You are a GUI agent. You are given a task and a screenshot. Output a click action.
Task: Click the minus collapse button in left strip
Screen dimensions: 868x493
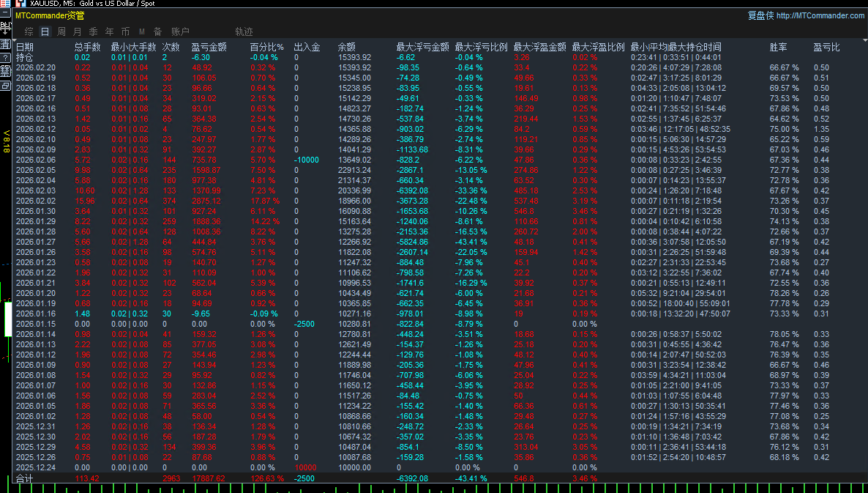point(5,13)
